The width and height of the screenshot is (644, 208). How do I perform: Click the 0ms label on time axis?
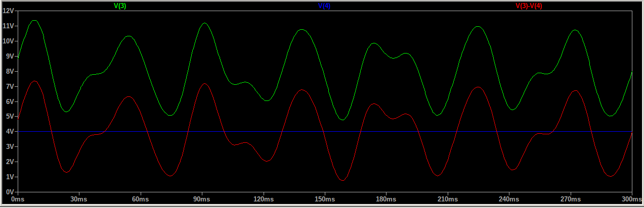tap(18, 200)
